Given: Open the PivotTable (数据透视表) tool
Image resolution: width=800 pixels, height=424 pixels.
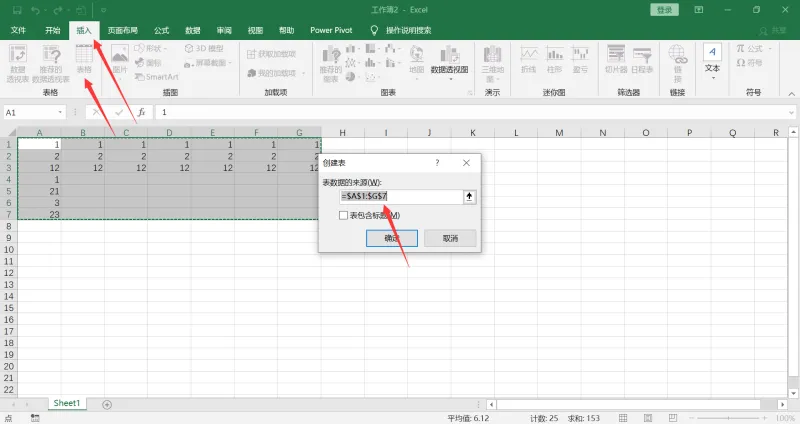Looking at the screenshot, I should coord(18,64).
